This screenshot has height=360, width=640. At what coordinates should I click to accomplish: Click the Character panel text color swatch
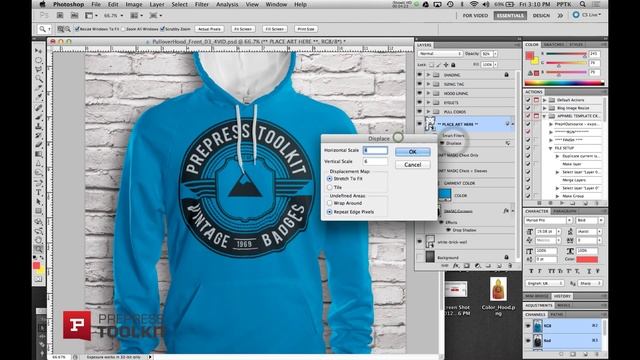[x=587, y=259]
